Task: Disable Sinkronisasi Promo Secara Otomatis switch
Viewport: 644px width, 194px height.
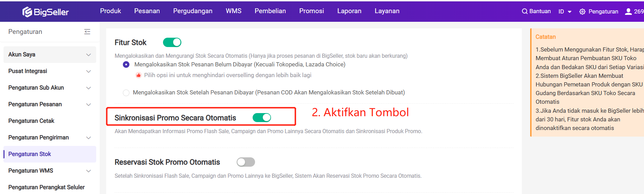Action: click(x=262, y=118)
